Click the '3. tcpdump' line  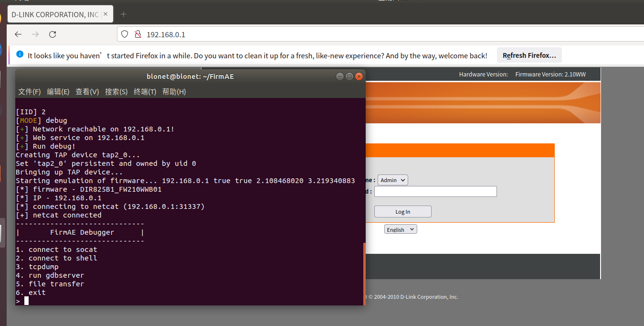tap(37, 267)
